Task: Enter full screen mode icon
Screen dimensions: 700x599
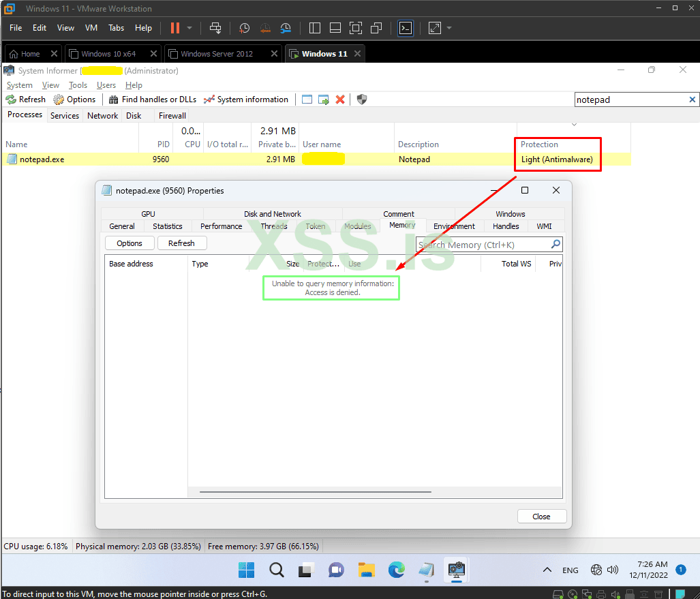Action: [x=356, y=28]
